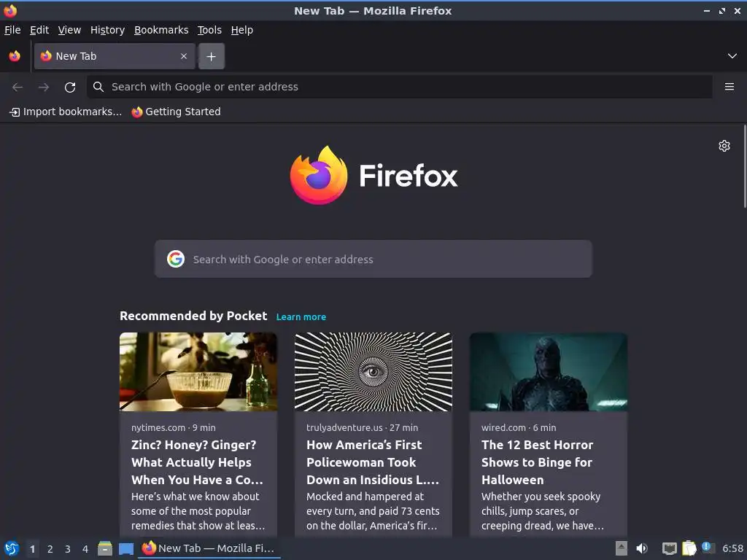Close the New Tab tab
The width and height of the screenshot is (747, 560).
(x=184, y=56)
